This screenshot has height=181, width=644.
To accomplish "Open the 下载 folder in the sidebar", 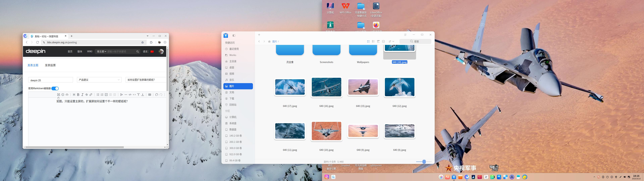I will click(238, 99).
